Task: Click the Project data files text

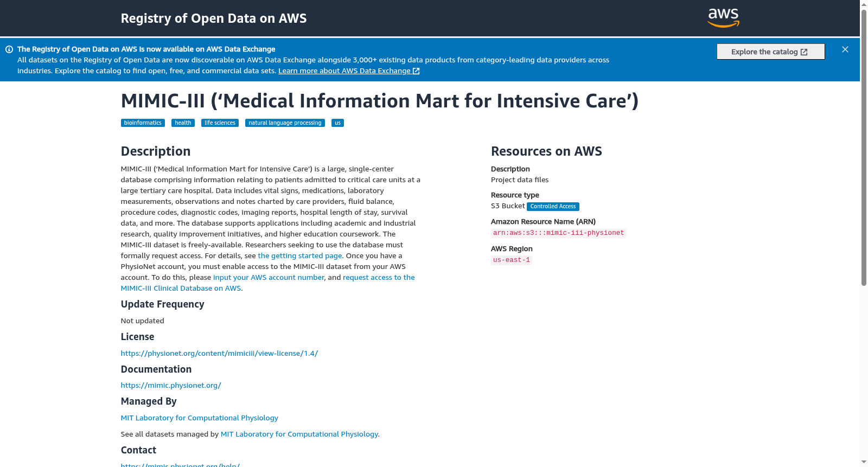Action: (520, 180)
